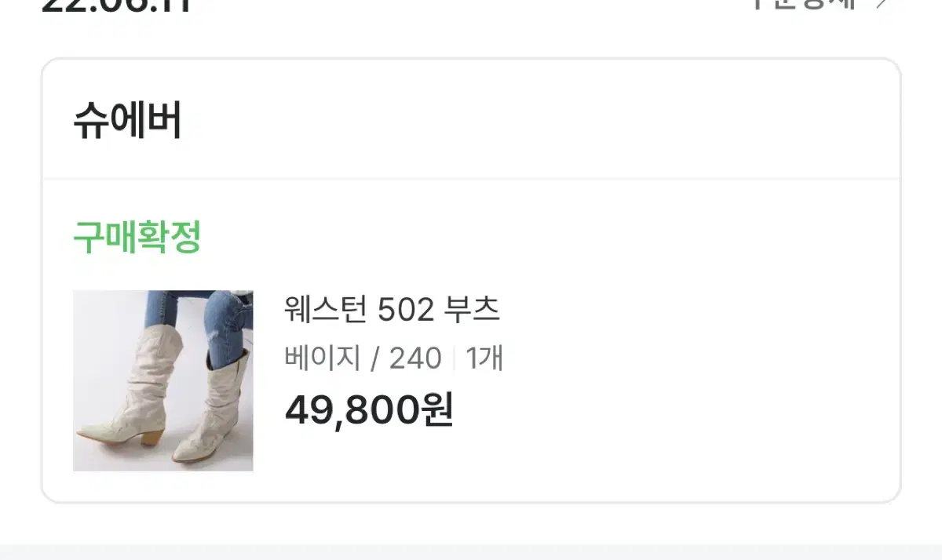
Task: Tap the divider line under the 슈에버 header
Action: point(471,179)
